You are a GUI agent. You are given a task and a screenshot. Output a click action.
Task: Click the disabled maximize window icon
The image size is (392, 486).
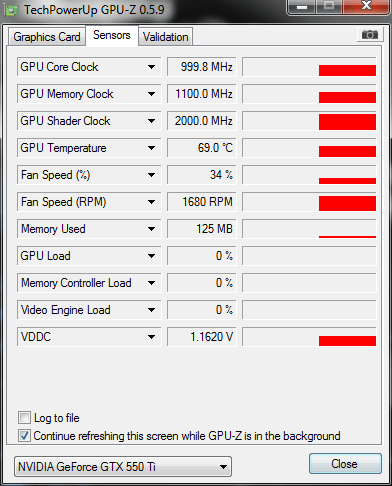pos(329,6)
